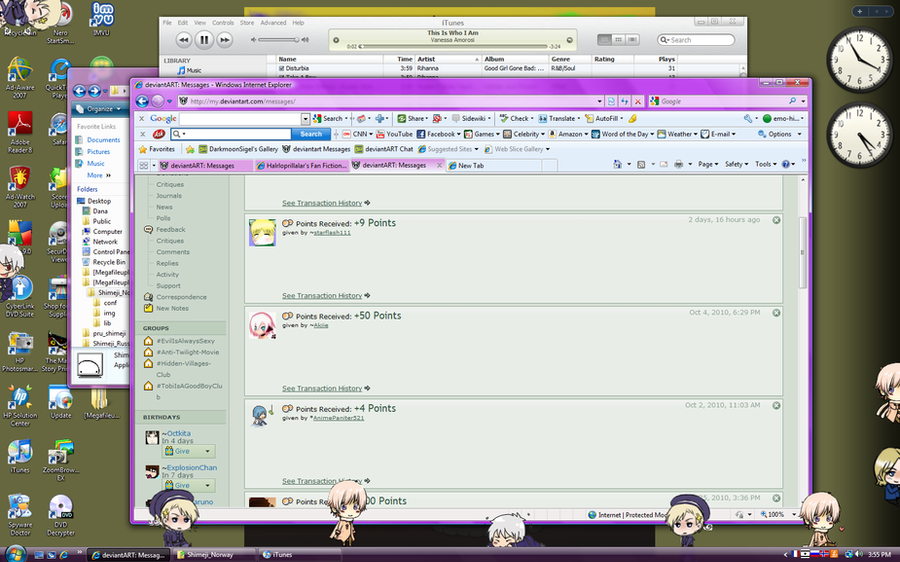Open the iTunes Controls menu
This screenshot has height=562, width=900.
tap(223, 22)
